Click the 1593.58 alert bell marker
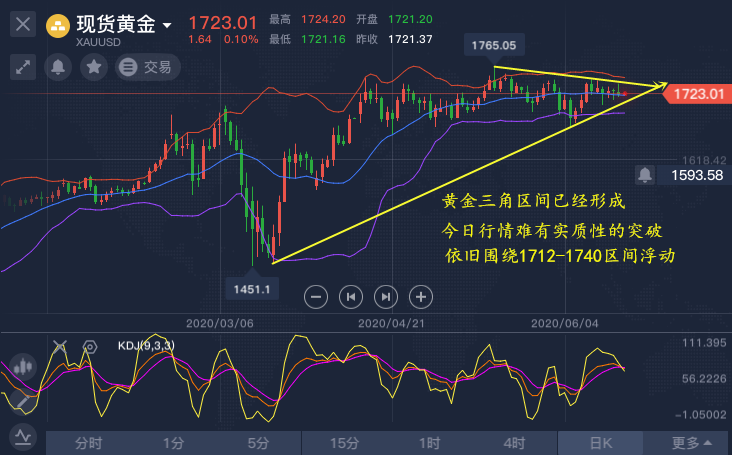 [x=645, y=175]
